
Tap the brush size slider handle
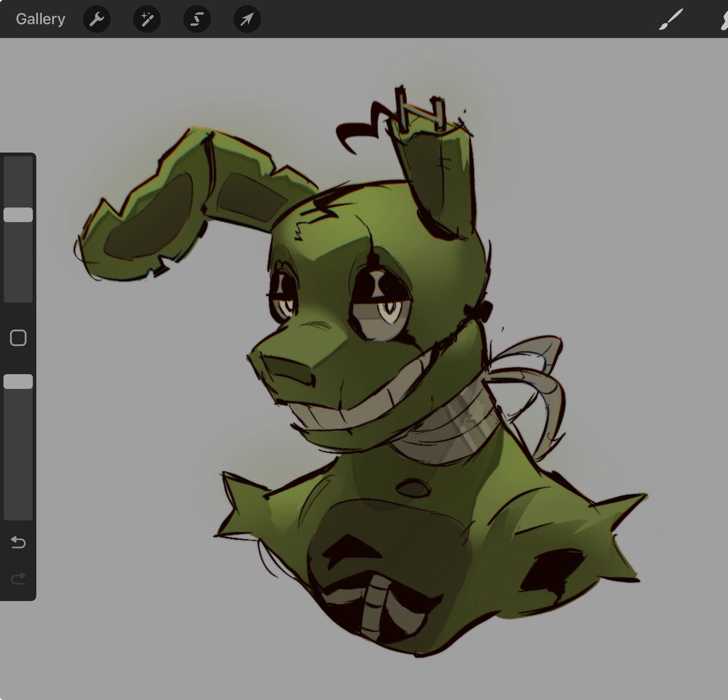(x=18, y=215)
